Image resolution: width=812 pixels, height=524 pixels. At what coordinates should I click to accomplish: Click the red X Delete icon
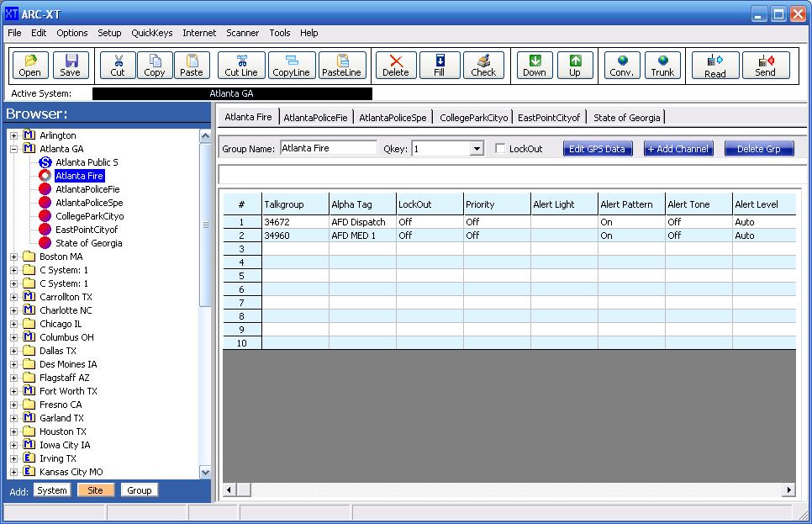(396, 66)
